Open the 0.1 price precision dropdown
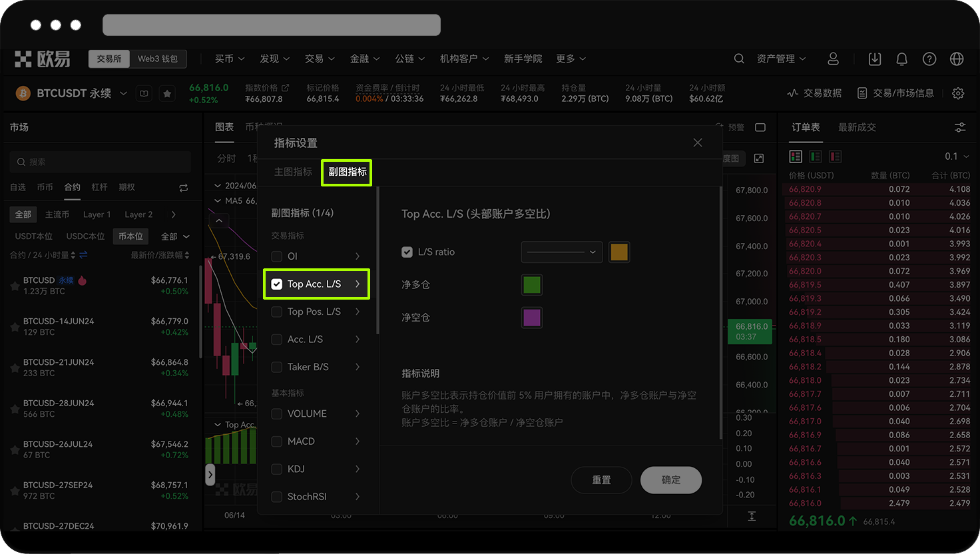 (955, 156)
